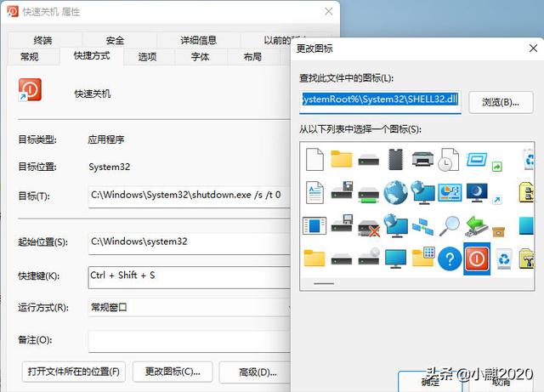Switch to the 终端 tab
This screenshot has height=392, width=544.
pyautogui.click(x=42, y=40)
